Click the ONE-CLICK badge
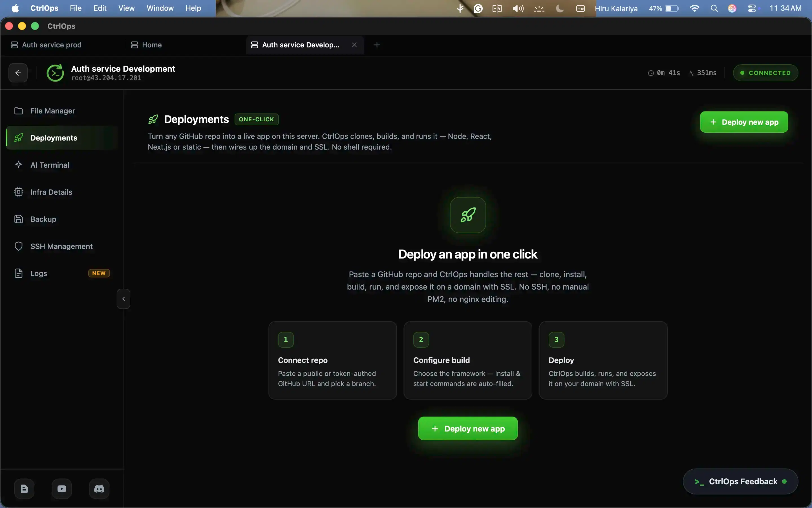 point(256,119)
